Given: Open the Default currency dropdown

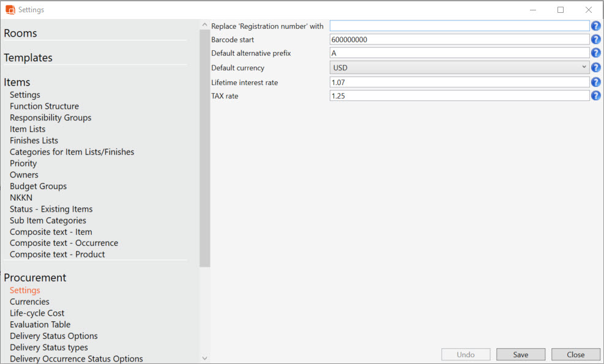Looking at the screenshot, I should [459, 68].
